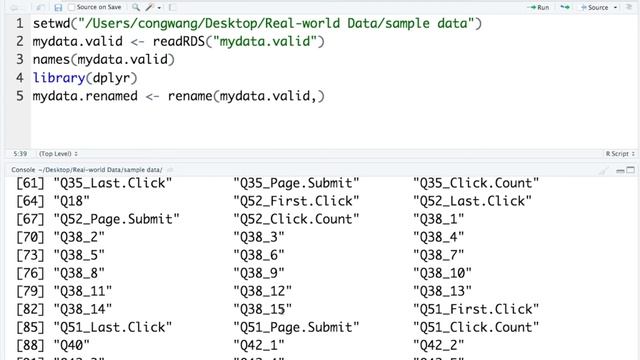
Task: Click "Q52_First.Click" in console output
Action: coord(296,201)
